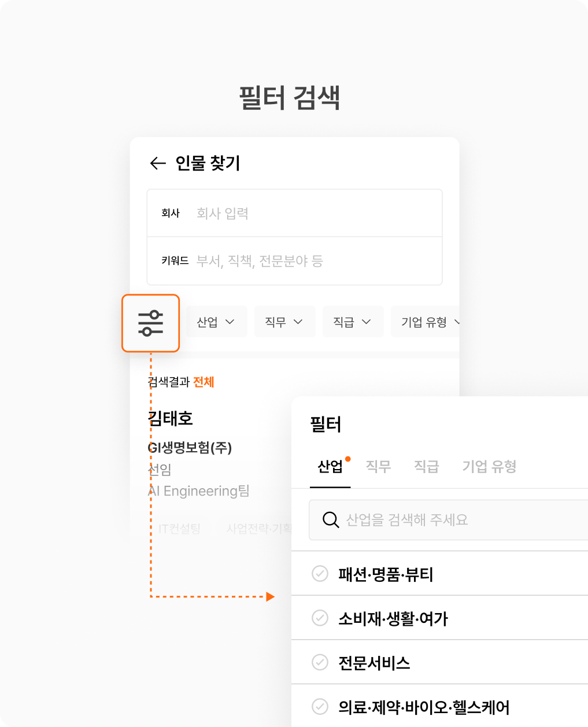Go back with the left arrow icon
The image size is (588, 727).
pyautogui.click(x=158, y=164)
